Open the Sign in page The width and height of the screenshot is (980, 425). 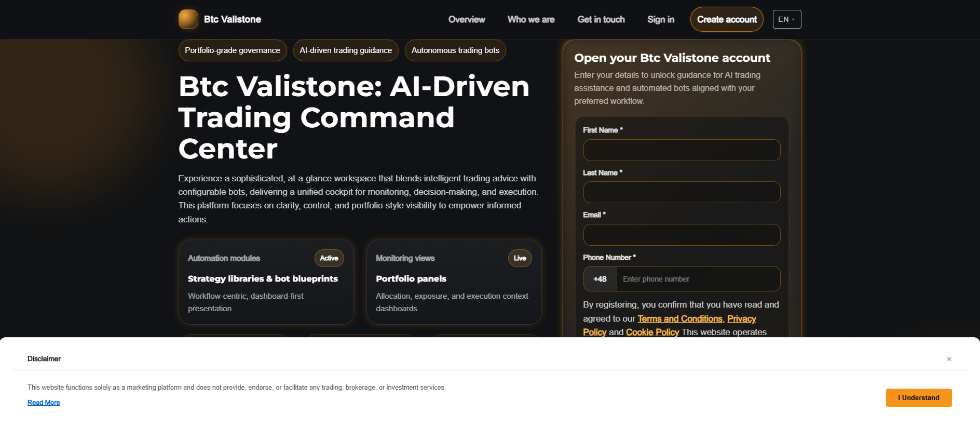click(661, 19)
